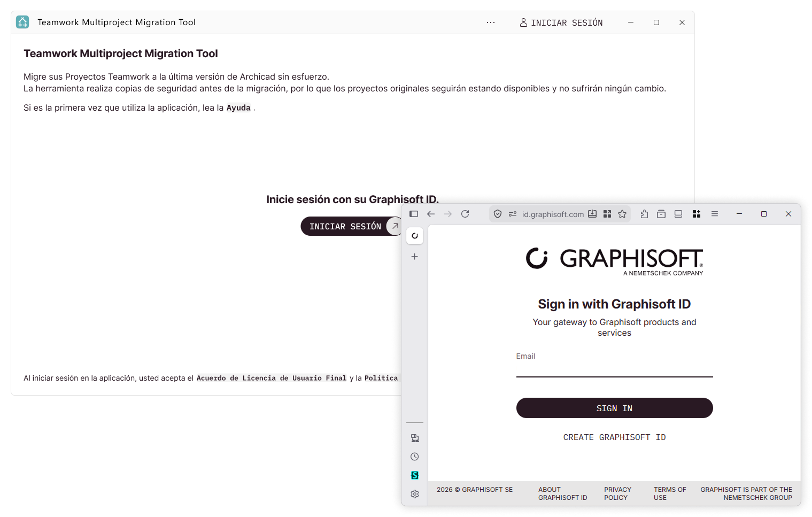This screenshot has height=517, width=812.
Task: Toggle the browser sidebar panel icon
Action: [x=414, y=214]
